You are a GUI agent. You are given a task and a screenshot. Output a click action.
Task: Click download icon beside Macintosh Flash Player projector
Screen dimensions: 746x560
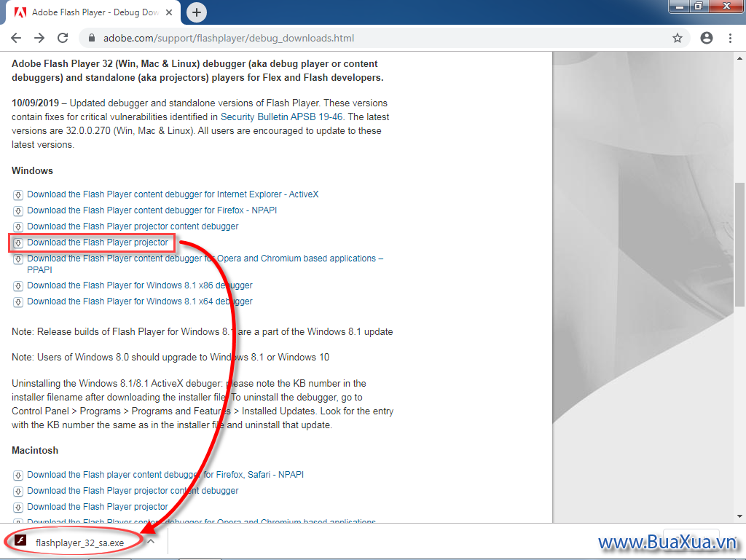click(18, 508)
